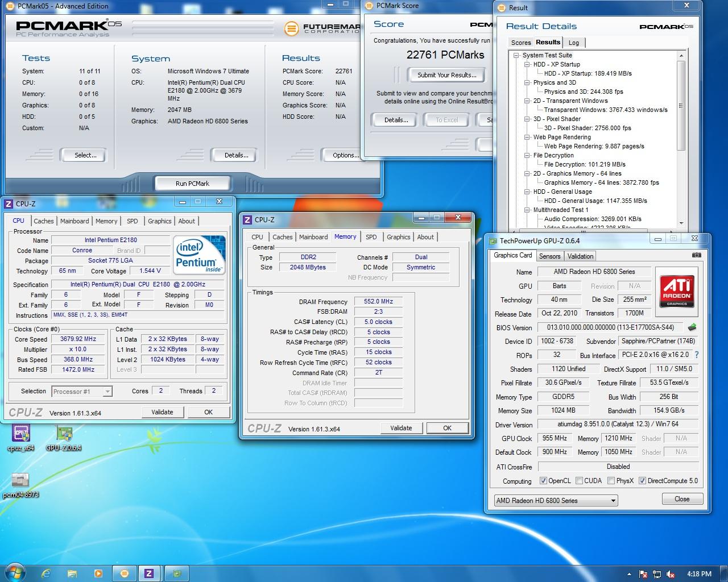Click the muted volume tray icon
The width and height of the screenshot is (728, 582).
click(671, 574)
